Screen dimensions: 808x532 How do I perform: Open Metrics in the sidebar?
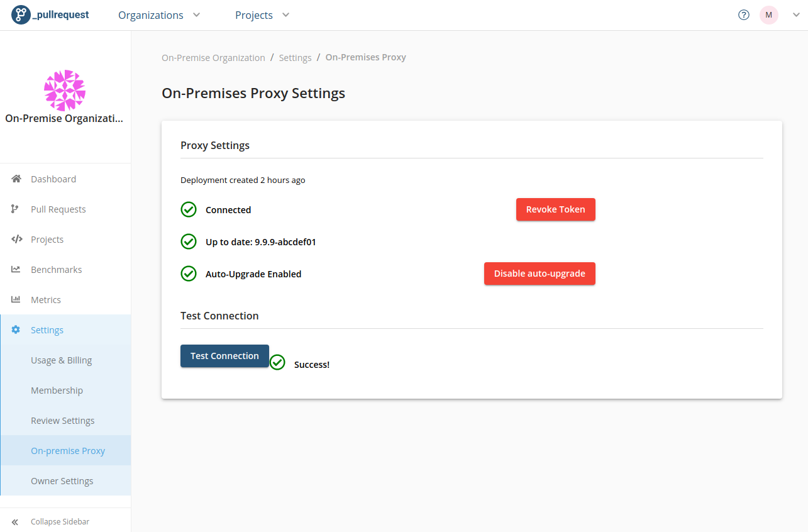(x=65, y=299)
